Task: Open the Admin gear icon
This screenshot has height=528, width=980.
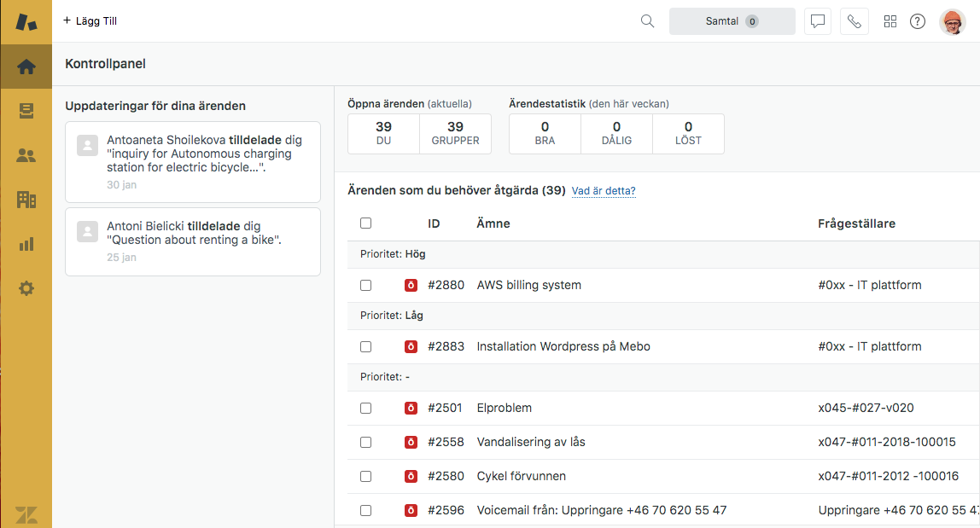Action: tap(26, 288)
